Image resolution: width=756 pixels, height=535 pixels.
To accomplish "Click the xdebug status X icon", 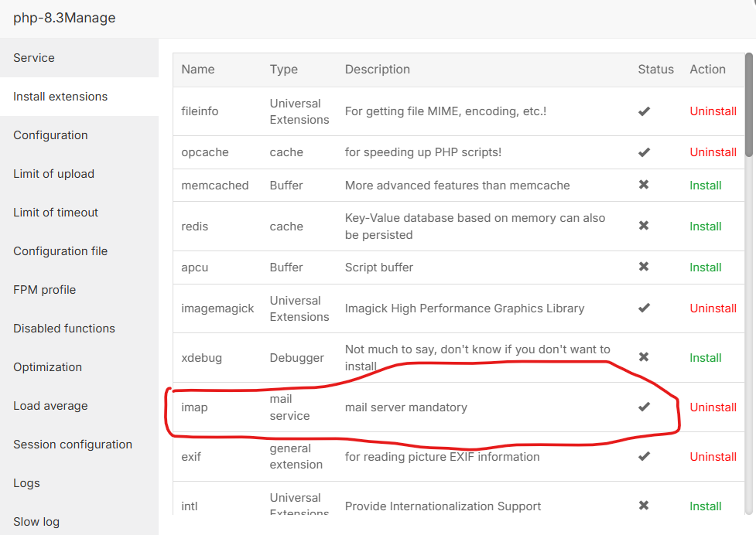I will (644, 357).
